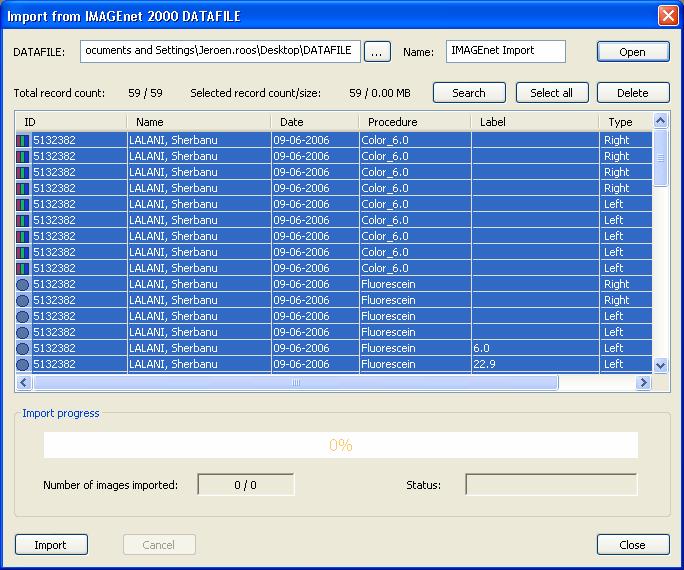Screen dimensions: 684x570
Task: Click the horizontal scrollbar left arrow
Action: 24,383
